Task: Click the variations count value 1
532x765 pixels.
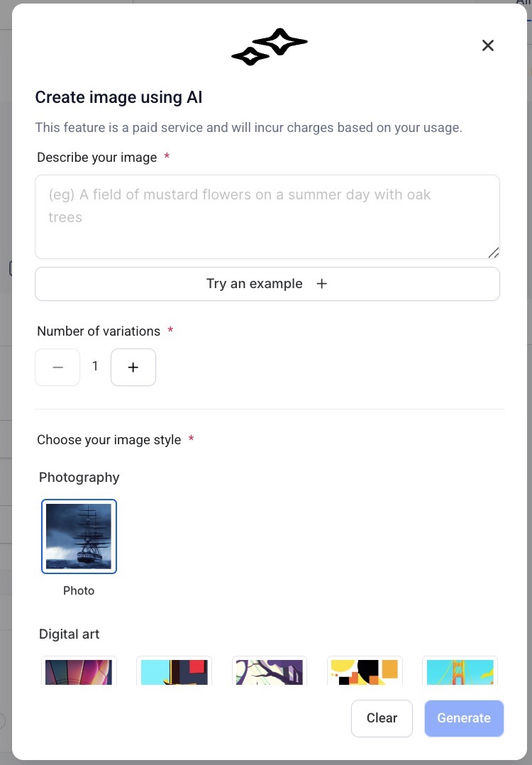Action: coord(95,367)
